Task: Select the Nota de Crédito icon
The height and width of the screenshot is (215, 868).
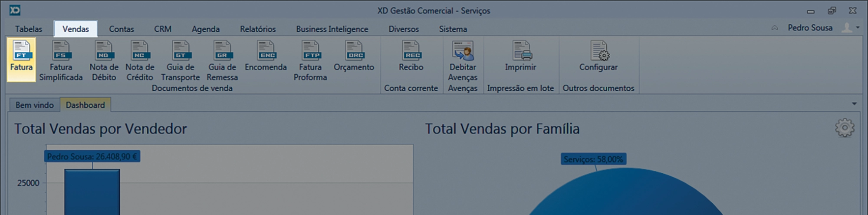Action: [140, 60]
